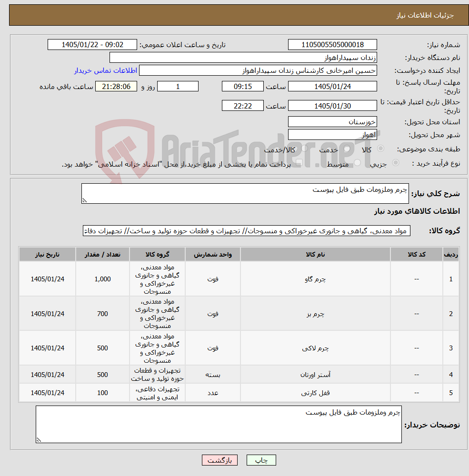
Task: Click the نام کالا column header
Action: tap(315, 254)
